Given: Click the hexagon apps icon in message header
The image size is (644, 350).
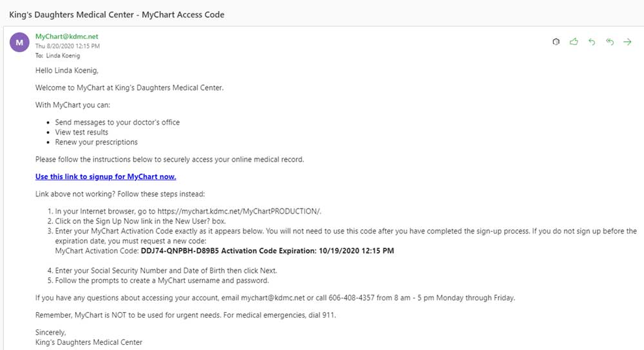Looking at the screenshot, I should click(x=556, y=42).
